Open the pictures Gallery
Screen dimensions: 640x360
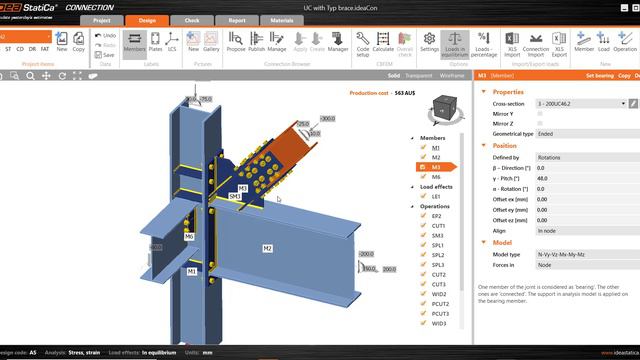(211, 42)
